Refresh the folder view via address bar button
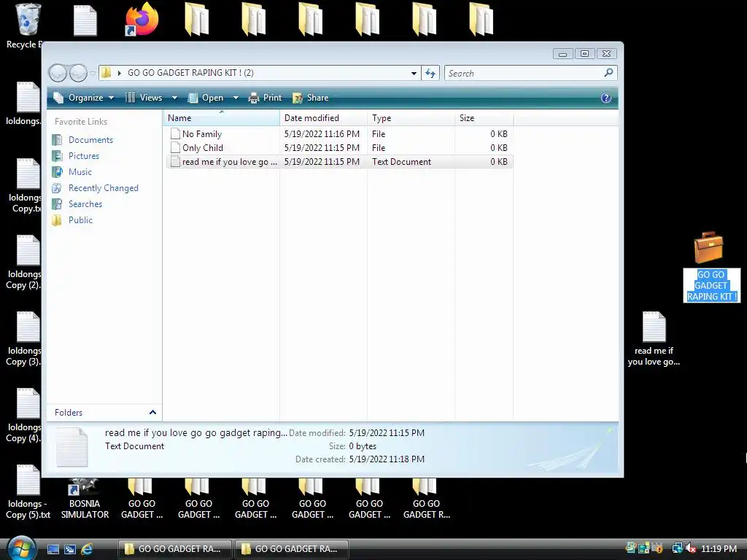This screenshot has height=560, width=747. click(430, 74)
